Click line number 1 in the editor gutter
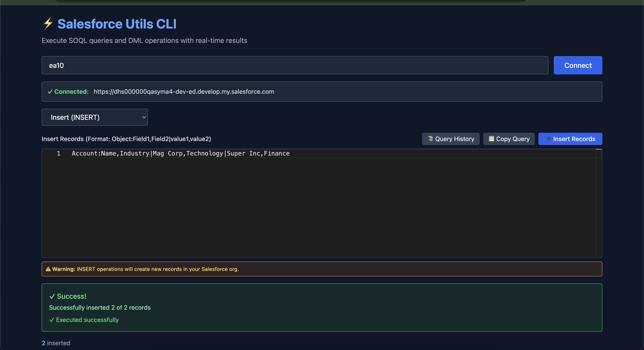 (58, 154)
